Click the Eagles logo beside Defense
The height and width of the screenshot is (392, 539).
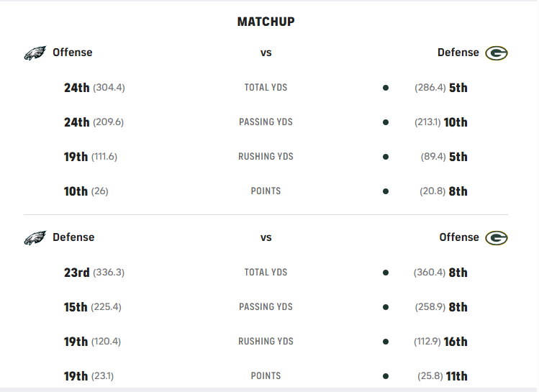[35, 238]
